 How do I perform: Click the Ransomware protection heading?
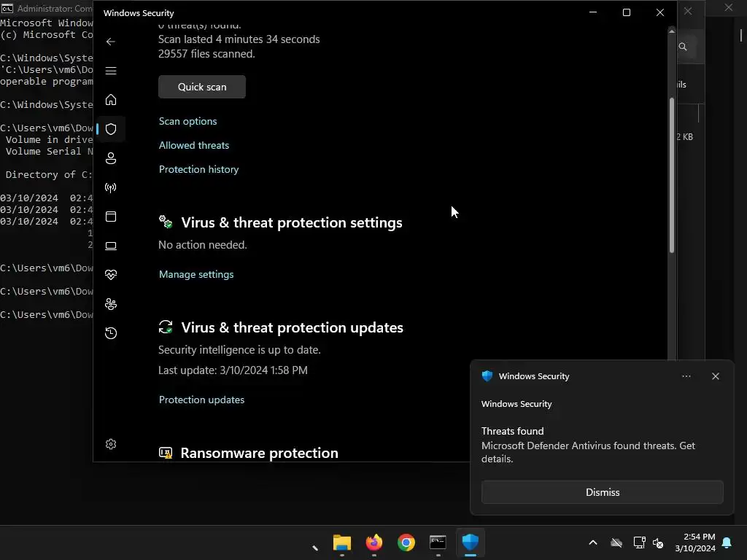click(259, 453)
